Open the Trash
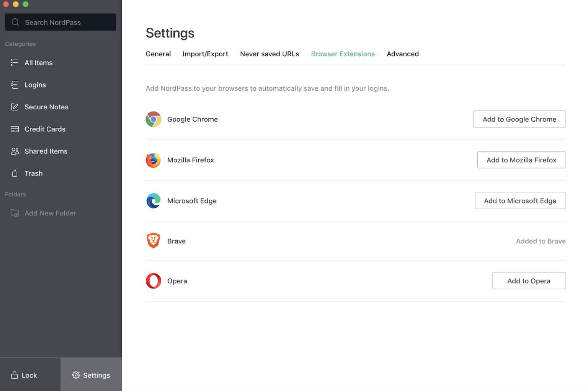The height and width of the screenshot is (391, 588). pos(34,173)
